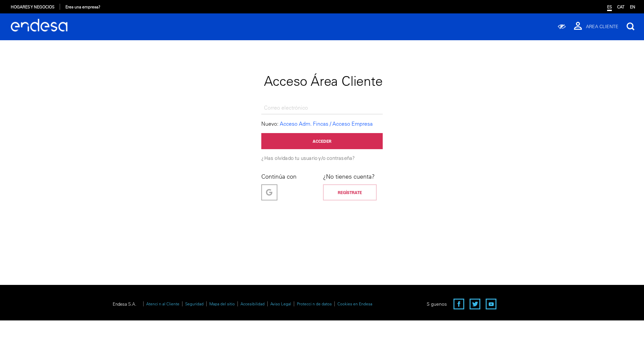
Task: Open Aviso Legal footer link
Action: (280, 304)
